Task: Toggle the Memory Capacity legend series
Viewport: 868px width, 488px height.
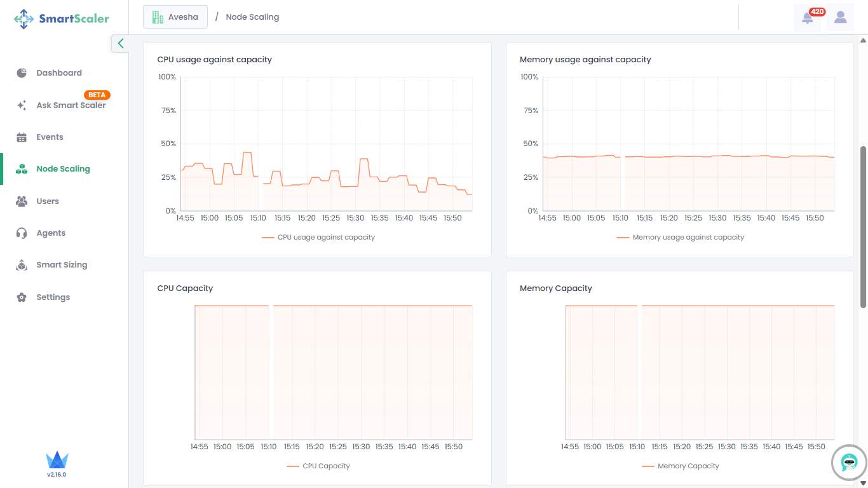Action: tap(680, 466)
